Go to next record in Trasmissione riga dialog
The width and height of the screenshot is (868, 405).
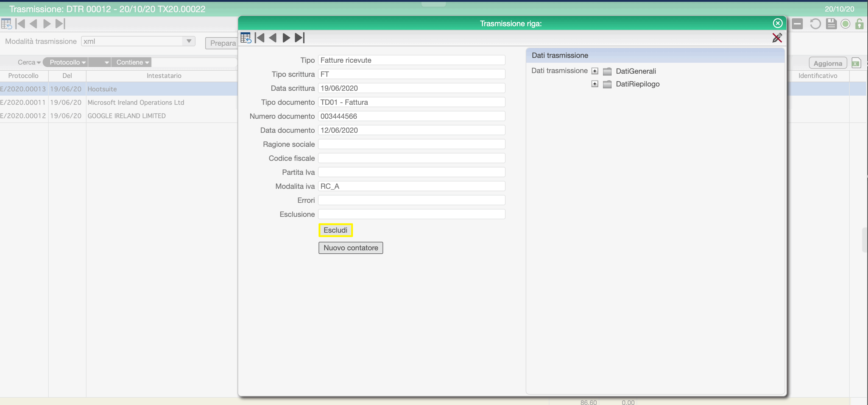coord(286,38)
